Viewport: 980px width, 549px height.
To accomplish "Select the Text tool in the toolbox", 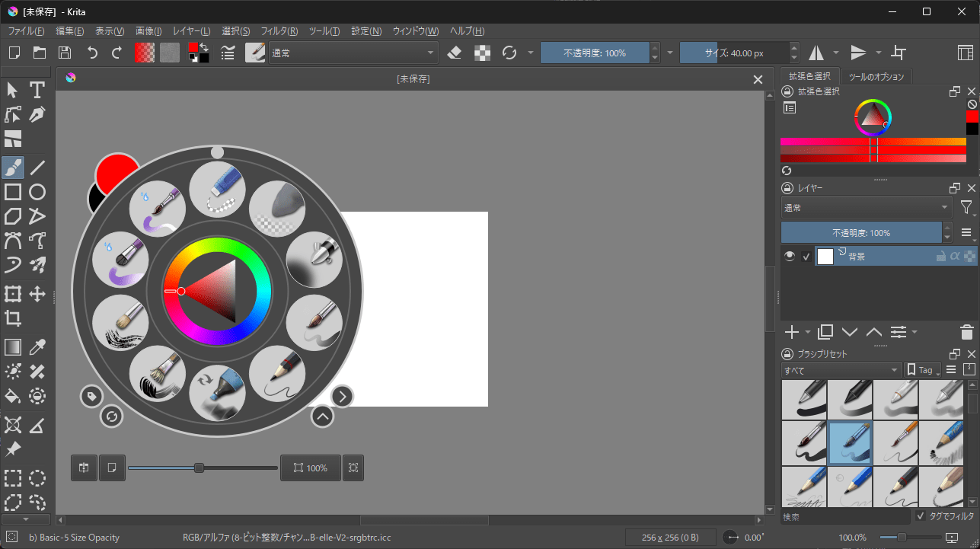I will pyautogui.click(x=37, y=89).
